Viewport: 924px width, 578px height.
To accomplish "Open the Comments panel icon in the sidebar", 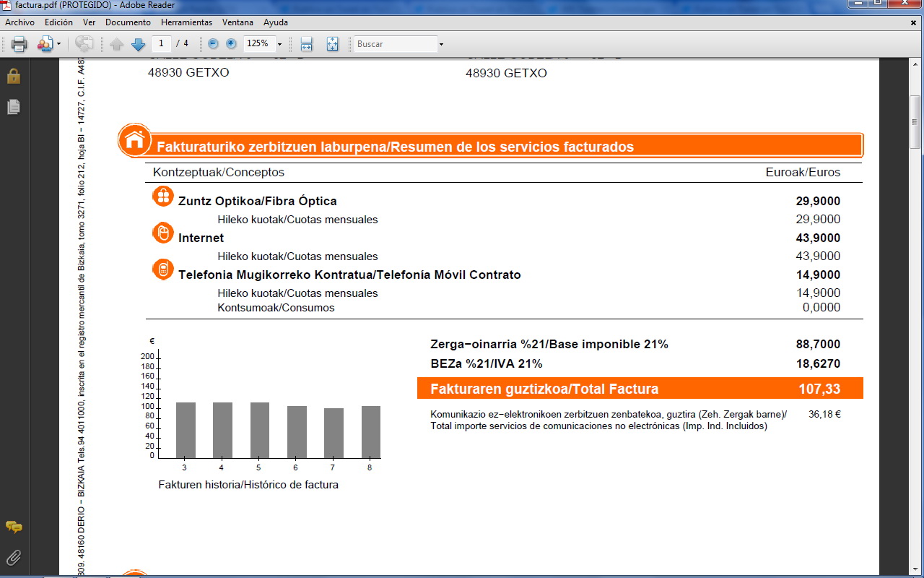I will pos(13,527).
